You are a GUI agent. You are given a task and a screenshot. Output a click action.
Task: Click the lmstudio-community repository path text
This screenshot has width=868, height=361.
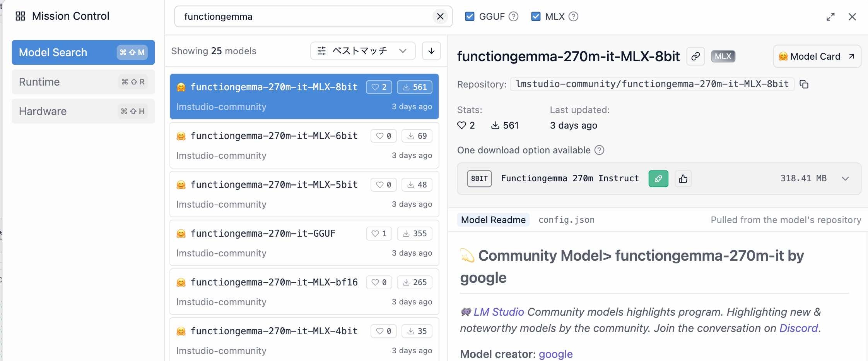652,84
